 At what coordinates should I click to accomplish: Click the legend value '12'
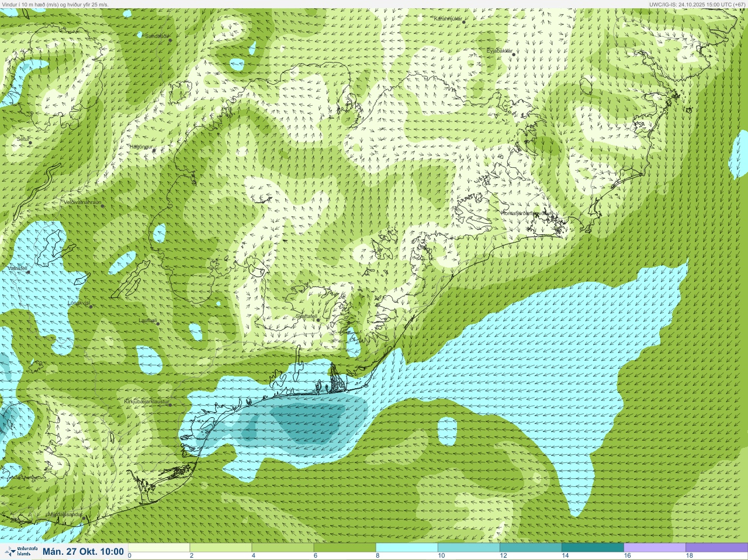pos(503,556)
